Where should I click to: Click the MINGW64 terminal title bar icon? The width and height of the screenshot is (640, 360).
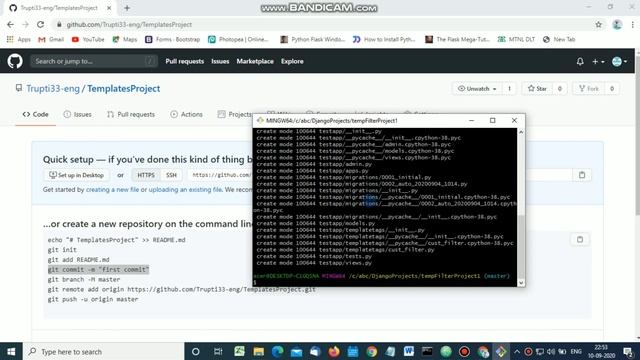pos(260,120)
